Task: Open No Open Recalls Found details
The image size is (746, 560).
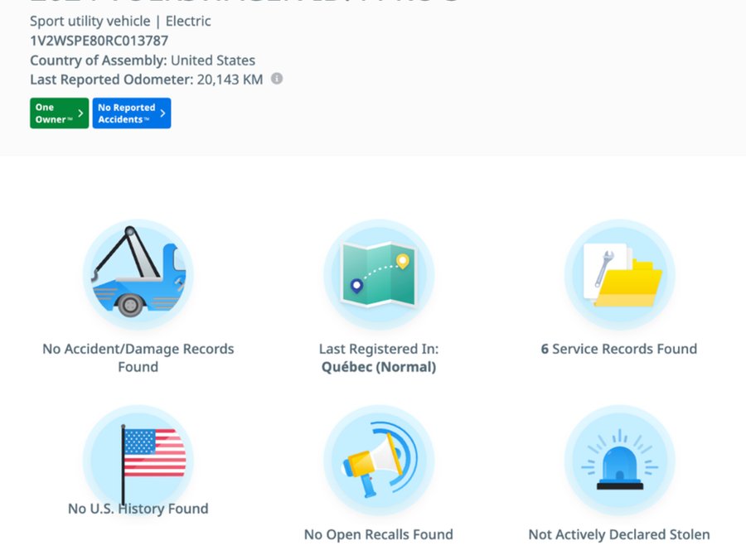Action: pos(378,534)
